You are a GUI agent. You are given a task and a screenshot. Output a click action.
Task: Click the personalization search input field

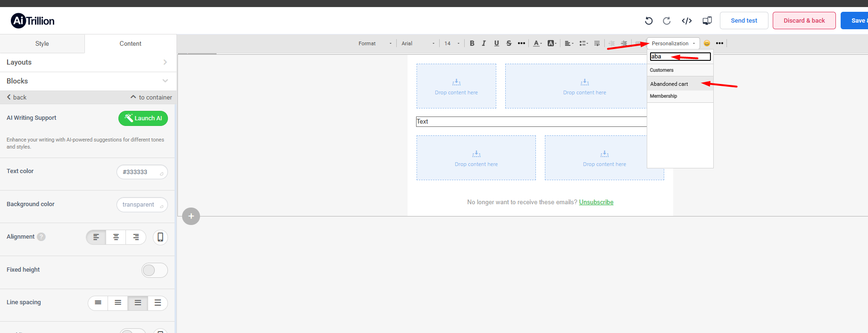[x=679, y=57]
